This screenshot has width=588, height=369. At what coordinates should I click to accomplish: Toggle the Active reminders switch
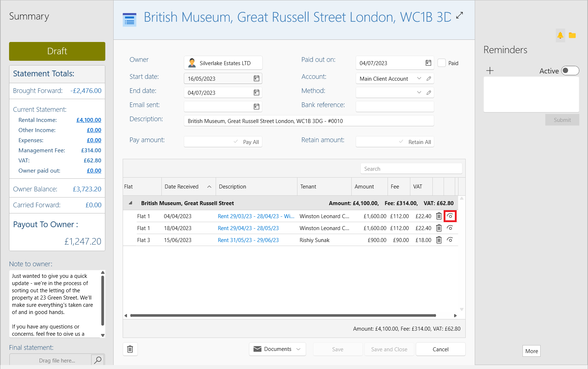point(570,71)
